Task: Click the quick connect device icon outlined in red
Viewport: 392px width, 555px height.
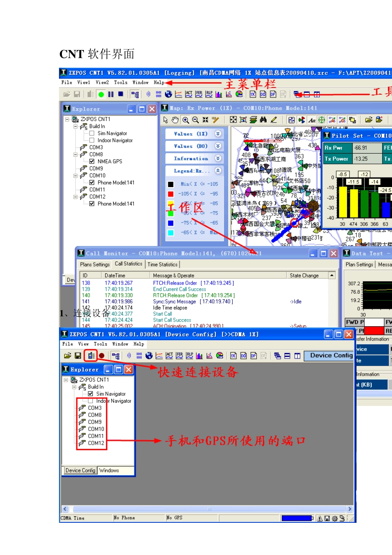Action: [x=91, y=356]
